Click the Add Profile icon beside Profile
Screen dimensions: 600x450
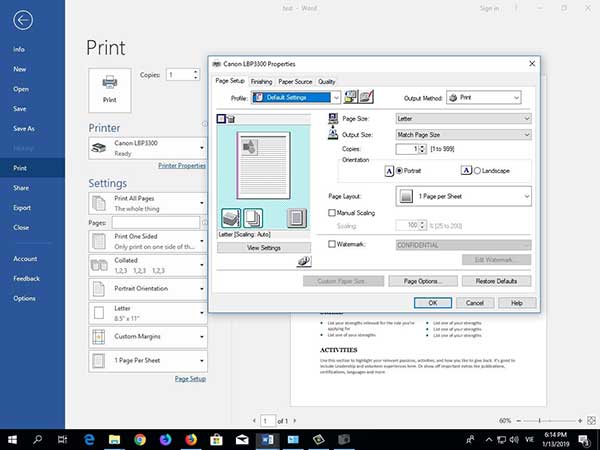[351, 97]
